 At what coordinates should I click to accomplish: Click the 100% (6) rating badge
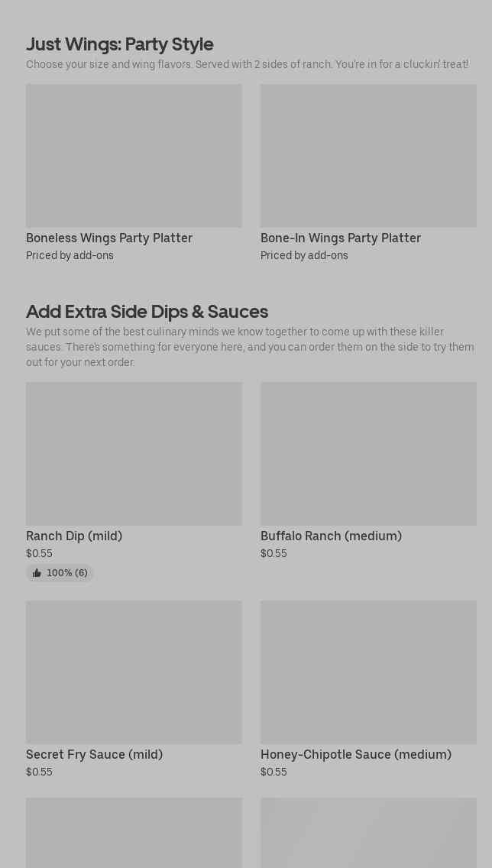[x=60, y=573]
